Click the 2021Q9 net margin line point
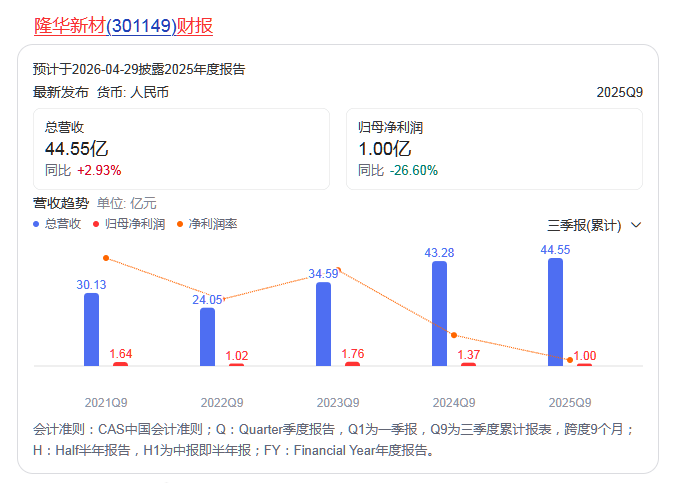674x483 pixels. click(106, 258)
